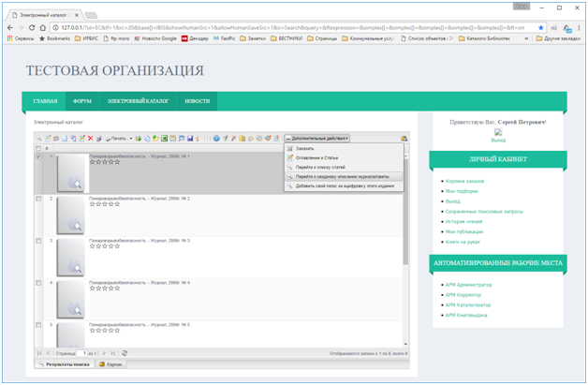
Task: Click the red X delete icon in catalog toolbar
Action: pos(91,139)
